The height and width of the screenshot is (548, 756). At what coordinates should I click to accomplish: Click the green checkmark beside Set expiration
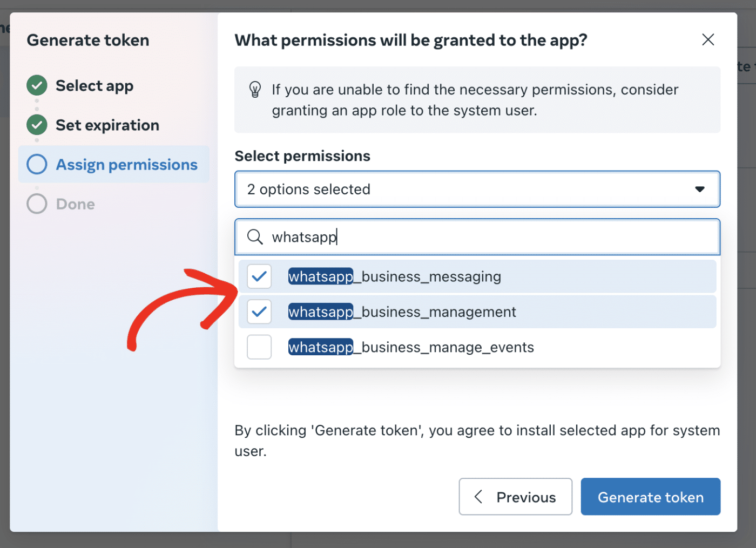36,125
